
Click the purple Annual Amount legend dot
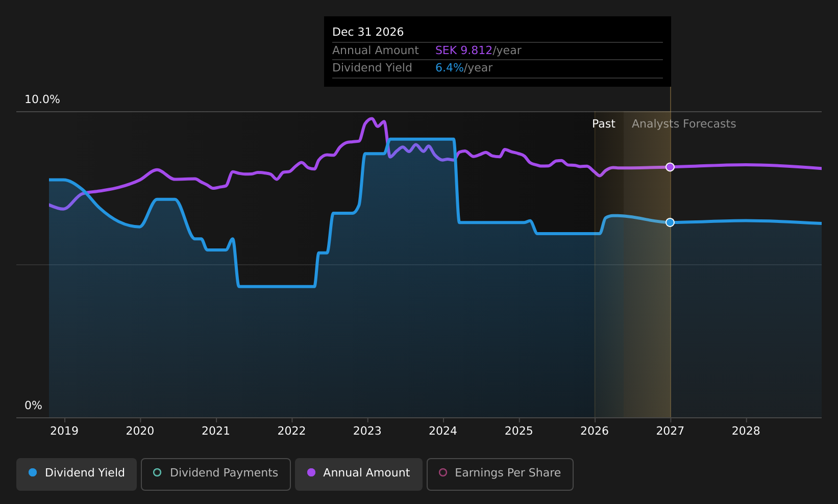[x=311, y=472]
